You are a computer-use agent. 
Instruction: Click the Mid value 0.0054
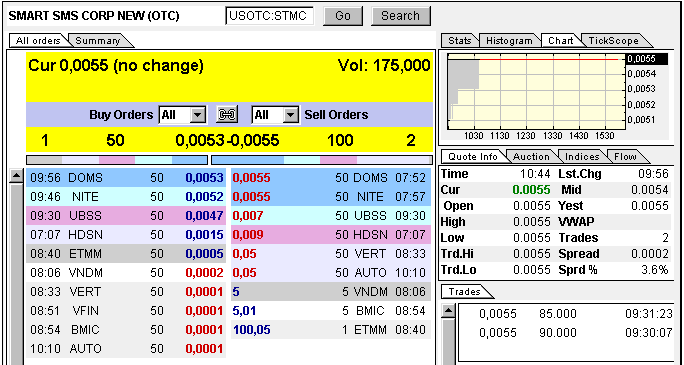650,190
